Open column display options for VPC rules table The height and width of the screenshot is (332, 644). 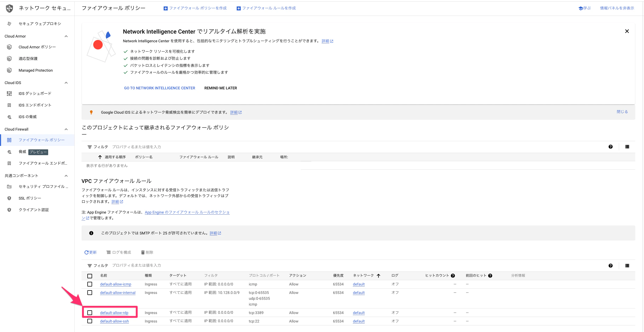(x=627, y=266)
